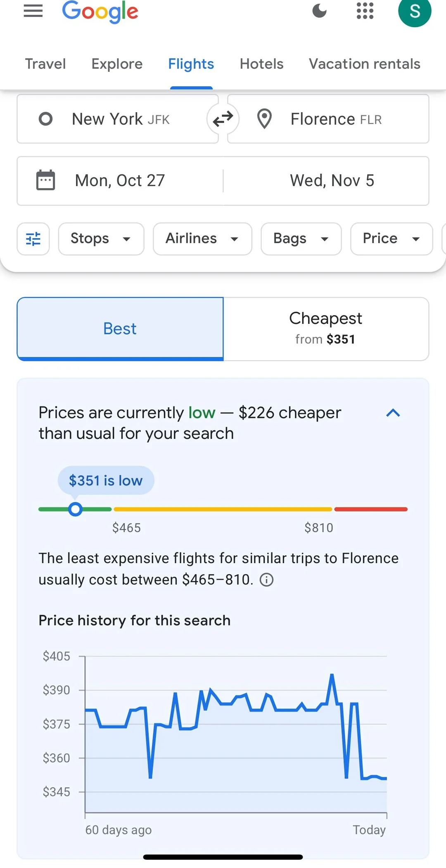The image size is (446, 868).
Task: Swap origin and destination airports
Action: (x=223, y=119)
